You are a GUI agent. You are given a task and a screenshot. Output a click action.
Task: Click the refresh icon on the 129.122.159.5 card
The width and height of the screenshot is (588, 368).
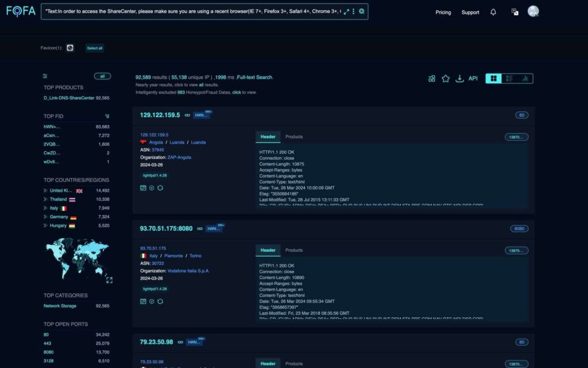pos(160,188)
